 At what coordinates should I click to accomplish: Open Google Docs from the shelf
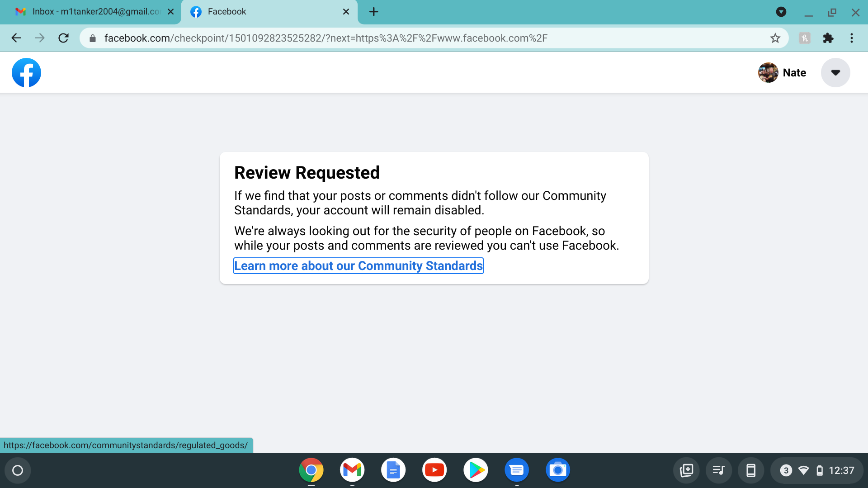coord(393,470)
